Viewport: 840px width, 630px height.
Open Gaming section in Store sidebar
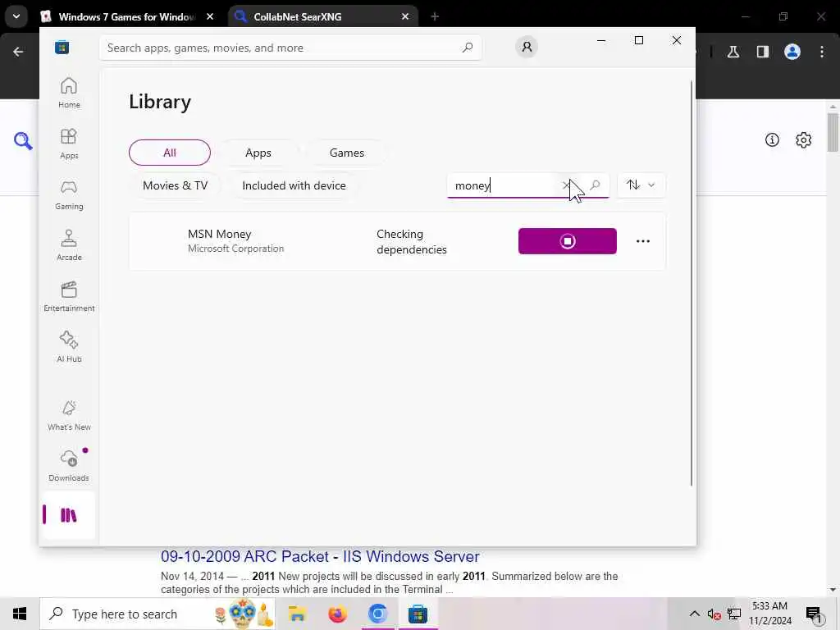(69, 194)
